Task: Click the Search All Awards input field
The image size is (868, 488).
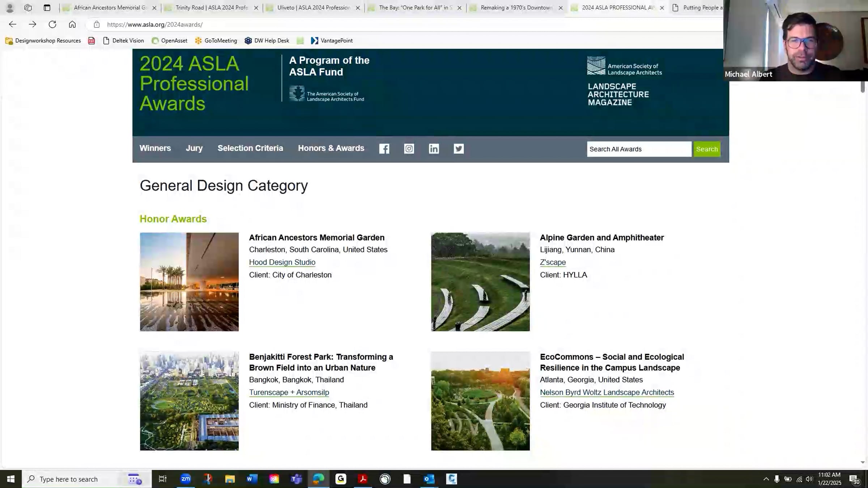Action: tap(639, 149)
